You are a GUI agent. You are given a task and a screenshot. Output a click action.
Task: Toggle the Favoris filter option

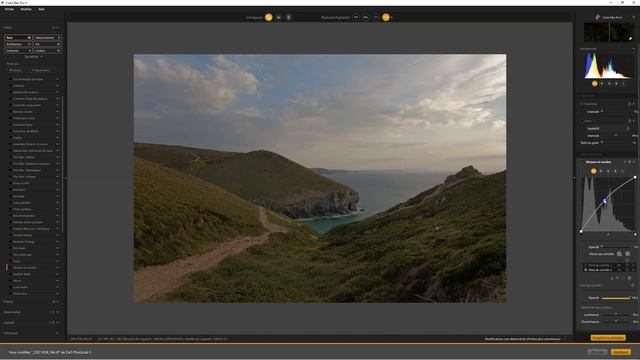click(x=17, y=70)
